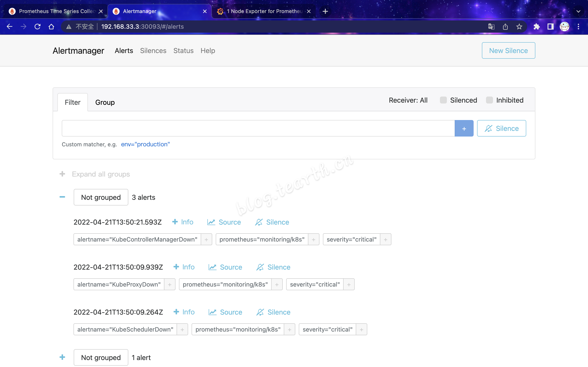Add alertname KubeProxyDown to filter
The image size is (588, 367).
pyautogui.click(x=170, y=284)
